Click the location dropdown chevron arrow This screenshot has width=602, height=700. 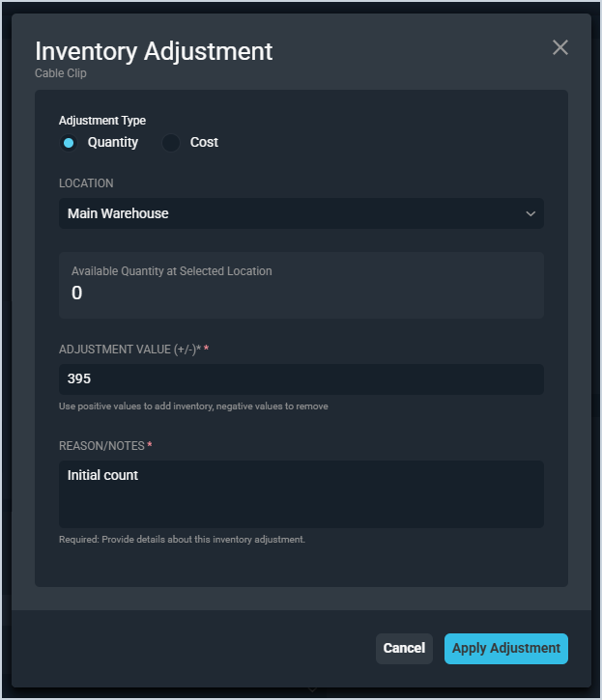(530, 213)
